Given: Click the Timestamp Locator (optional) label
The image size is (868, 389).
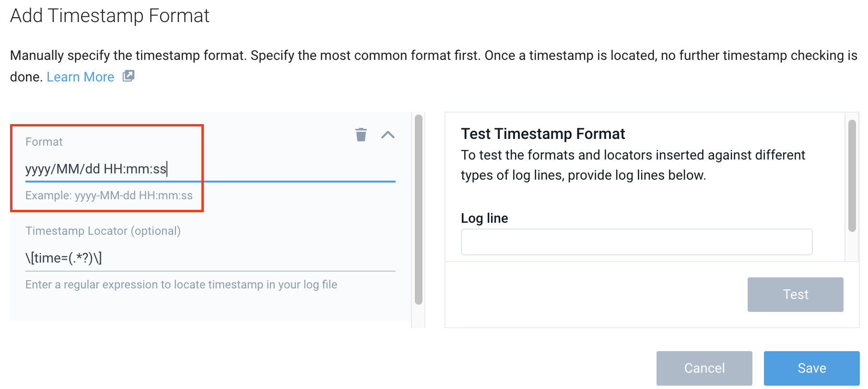Looking at the screenshot, I should tap(103, 231).
